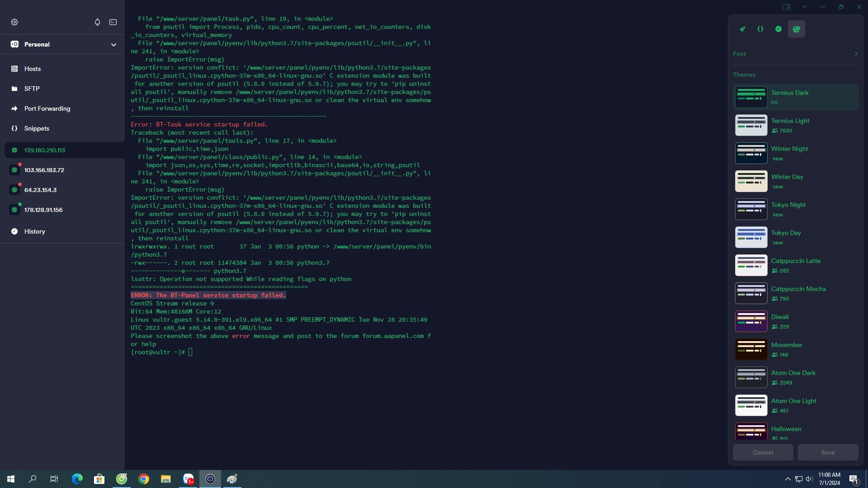868x488 pixels.
Task: Open the title bar dropdown chevron
Action: pos(804,7)
